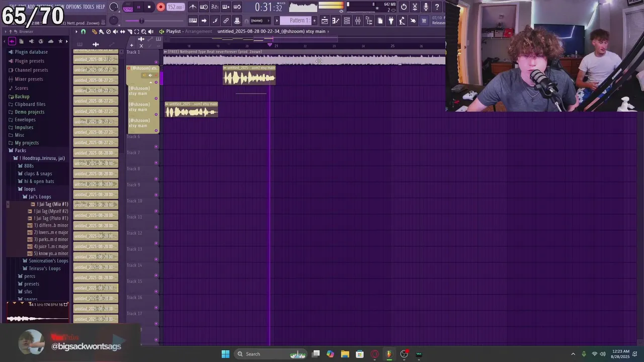This screenshot has width=644, height=362.
Task: Click the 152.000 tempo field
Action: click(x=175, y=7)
